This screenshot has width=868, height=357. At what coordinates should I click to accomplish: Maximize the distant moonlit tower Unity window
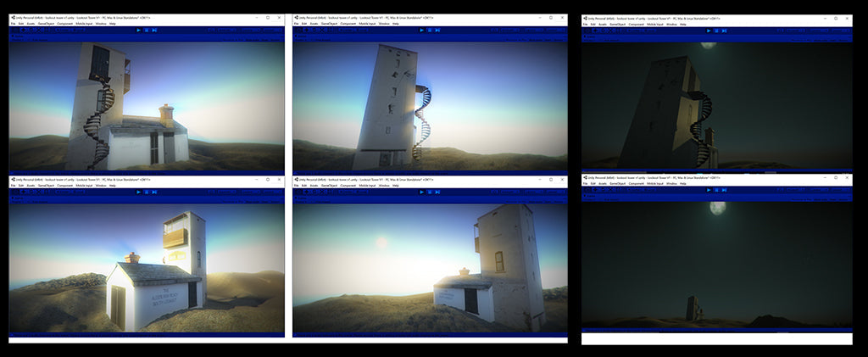click(836, 177)
